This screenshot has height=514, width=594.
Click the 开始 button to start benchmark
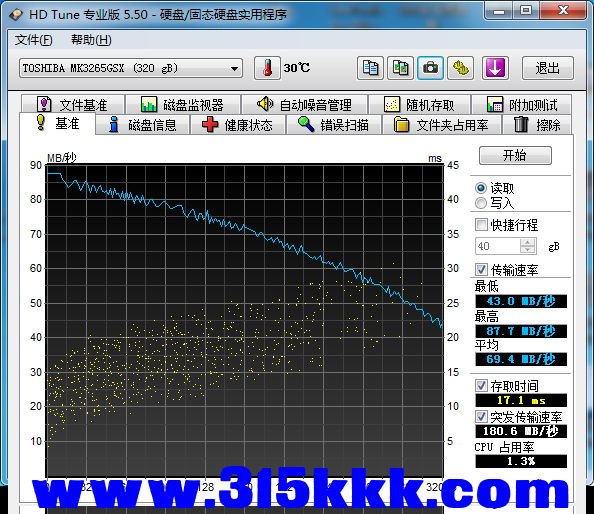515,155
